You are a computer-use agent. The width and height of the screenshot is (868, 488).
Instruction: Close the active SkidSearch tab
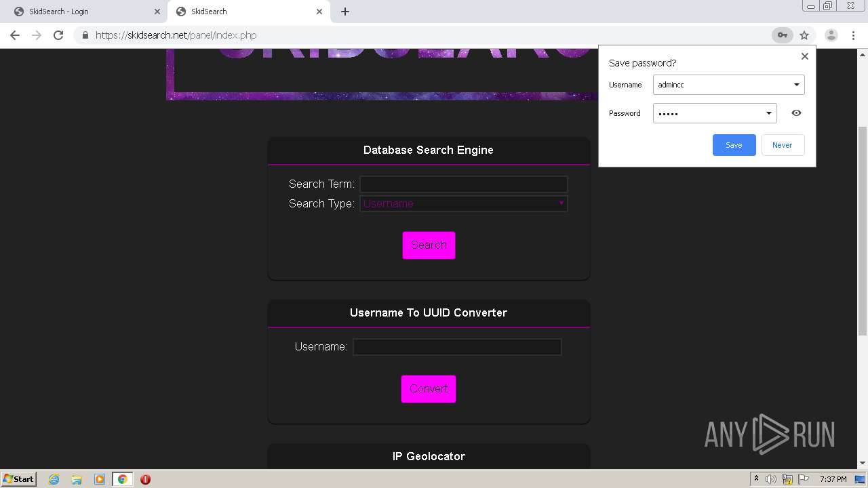click(319, 12)
